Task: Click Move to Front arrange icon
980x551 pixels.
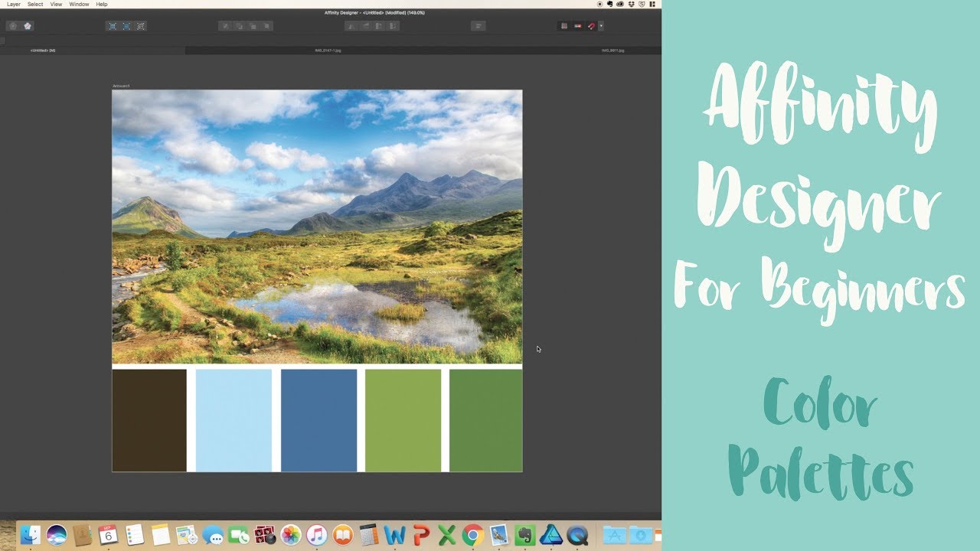Action: [266, 26]
